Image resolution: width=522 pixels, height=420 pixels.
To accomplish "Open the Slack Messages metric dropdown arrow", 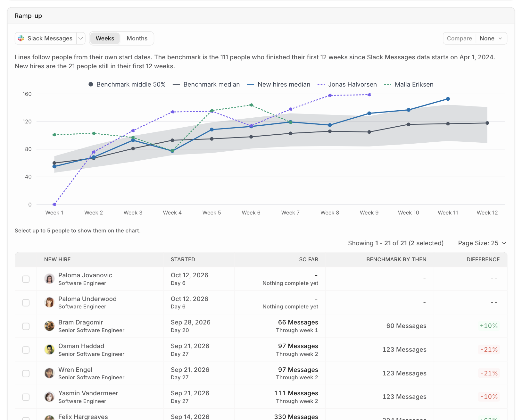I will [x=81, y=38].
